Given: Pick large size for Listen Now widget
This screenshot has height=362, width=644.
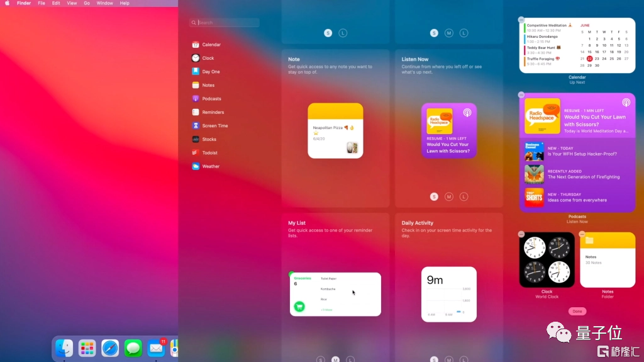Looking at the screenshot, I should pyautogui.click(x=464, y=196).
